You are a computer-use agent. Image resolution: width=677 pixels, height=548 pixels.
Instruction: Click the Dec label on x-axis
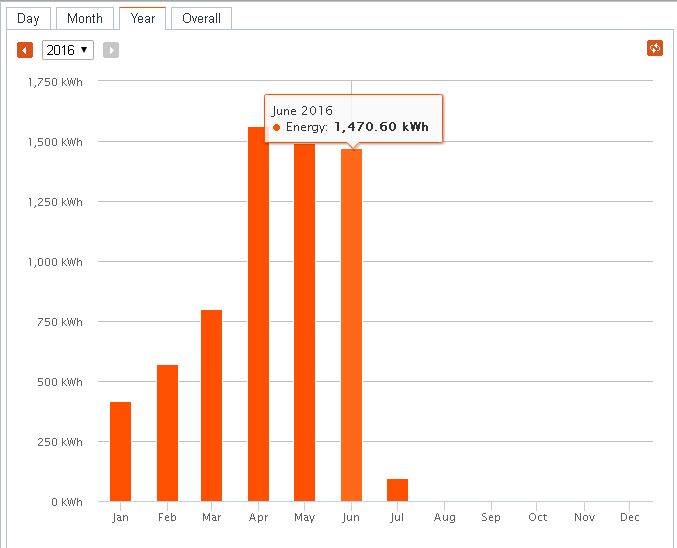(630, 518)
